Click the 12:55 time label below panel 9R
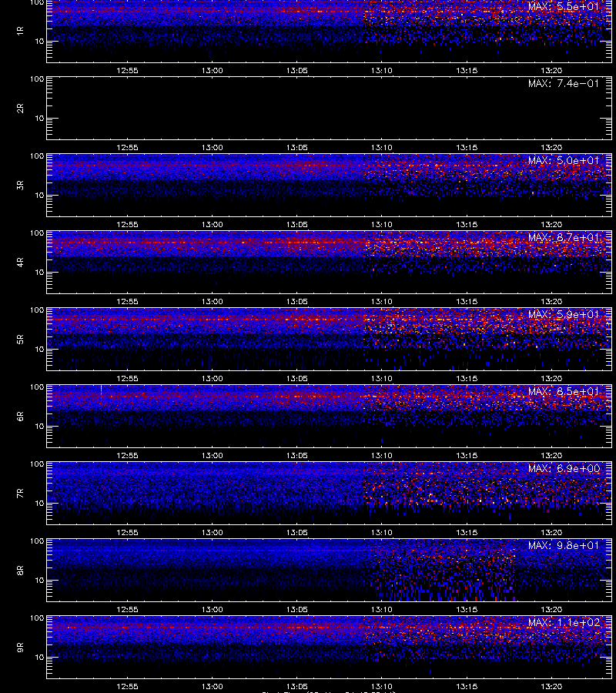This screenshot has height=693, width=616. [127, 686]
